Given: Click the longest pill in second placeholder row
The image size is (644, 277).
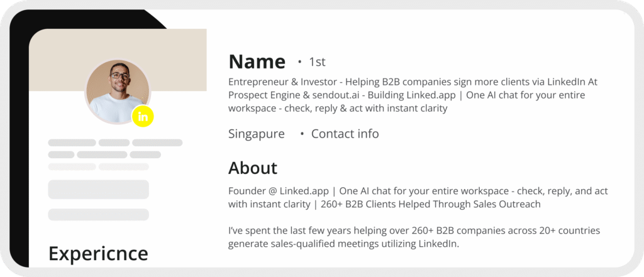Looking at the screenshot, I should [103, 155].
